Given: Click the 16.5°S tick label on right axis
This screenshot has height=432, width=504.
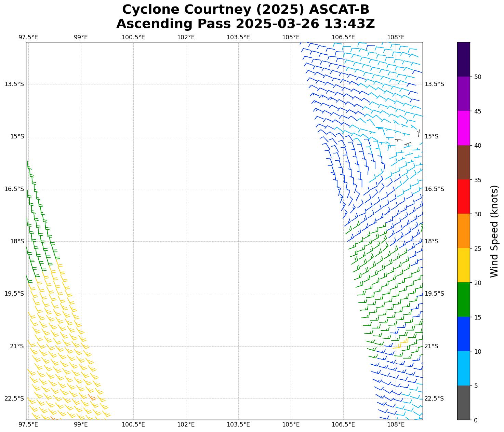Looking at the screenshot, I should pos(434,189).
